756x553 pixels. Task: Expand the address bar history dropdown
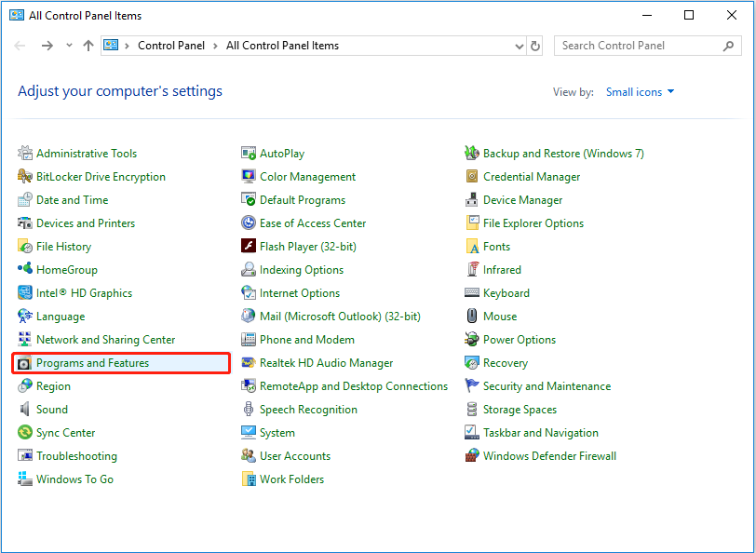[519, 45]
